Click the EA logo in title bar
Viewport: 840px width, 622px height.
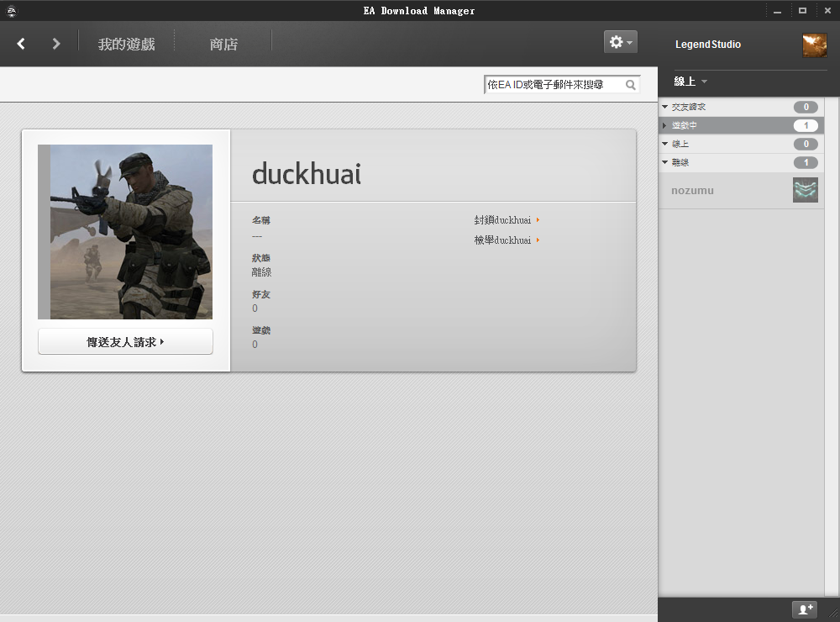coord(12,11)
